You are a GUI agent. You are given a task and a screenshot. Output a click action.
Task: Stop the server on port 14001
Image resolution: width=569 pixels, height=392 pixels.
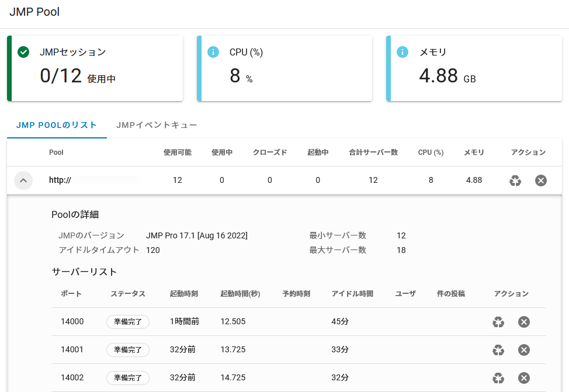point(524,350)
